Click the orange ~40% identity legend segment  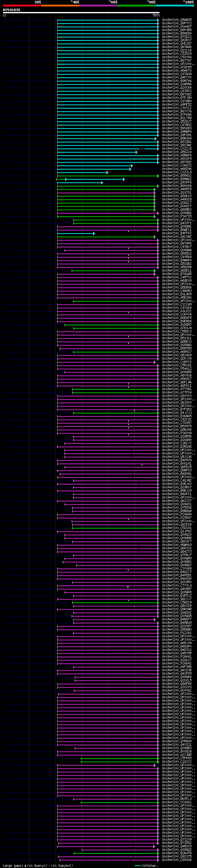pos(60,6)
